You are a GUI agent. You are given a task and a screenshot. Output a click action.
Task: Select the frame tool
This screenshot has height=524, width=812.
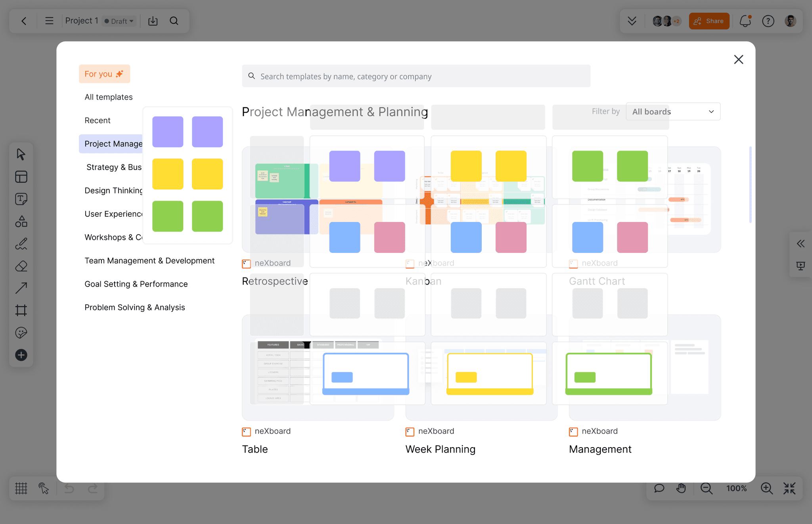point(21,310)
